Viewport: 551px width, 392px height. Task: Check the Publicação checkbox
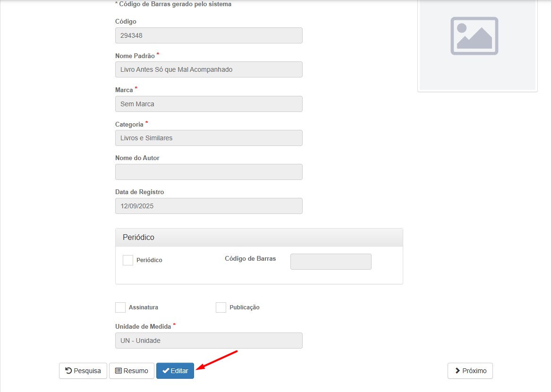tap(221, 307)
